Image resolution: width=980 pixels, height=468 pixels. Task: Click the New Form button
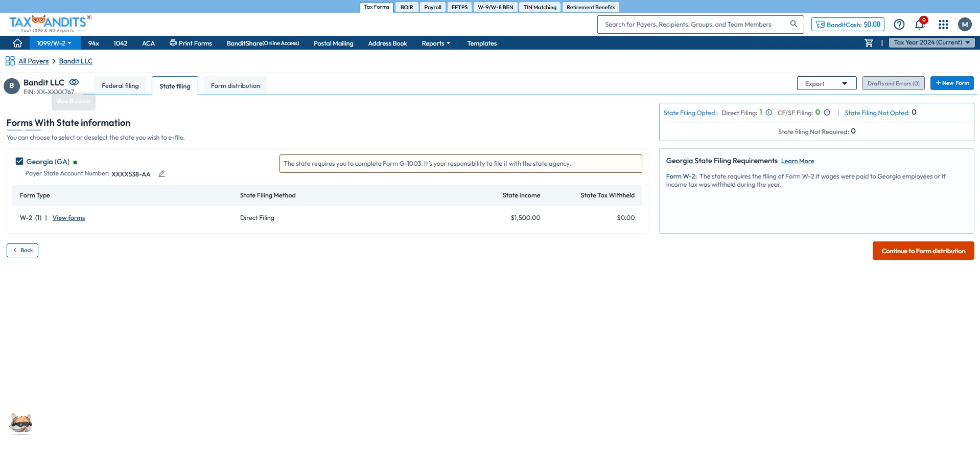point(951,83)
